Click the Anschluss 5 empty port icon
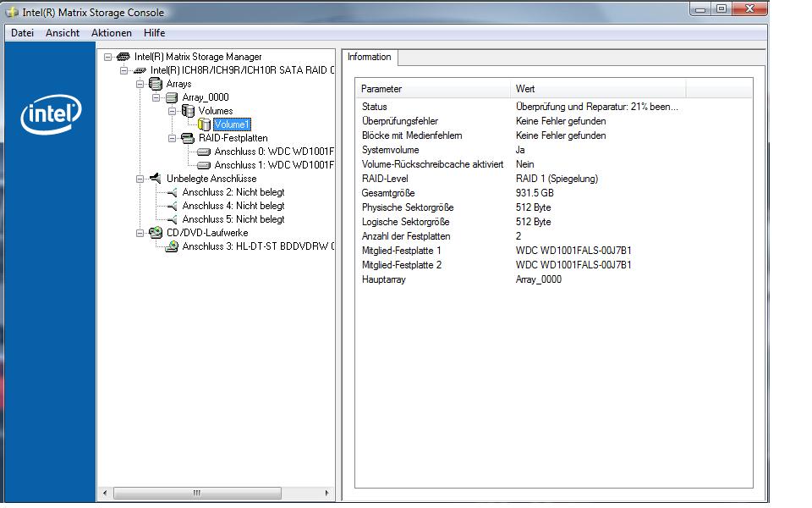 coord(173,219)
